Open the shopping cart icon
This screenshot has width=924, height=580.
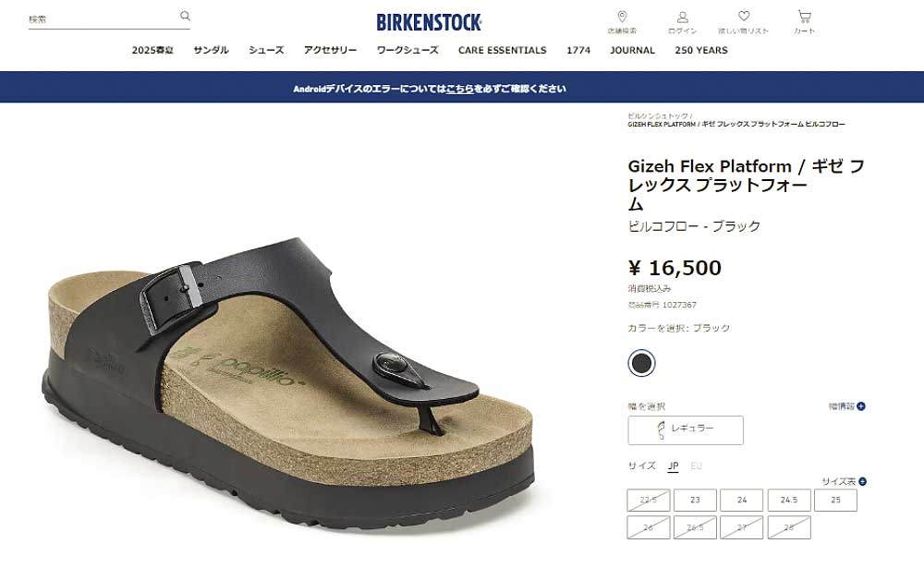tap(805, 17)
